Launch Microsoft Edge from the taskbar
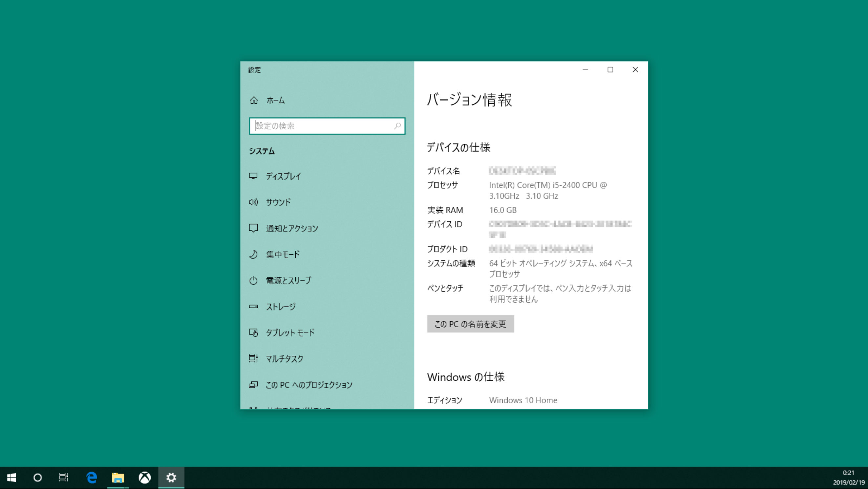This screenshot has width=868, height=489. tap(92, 478)
